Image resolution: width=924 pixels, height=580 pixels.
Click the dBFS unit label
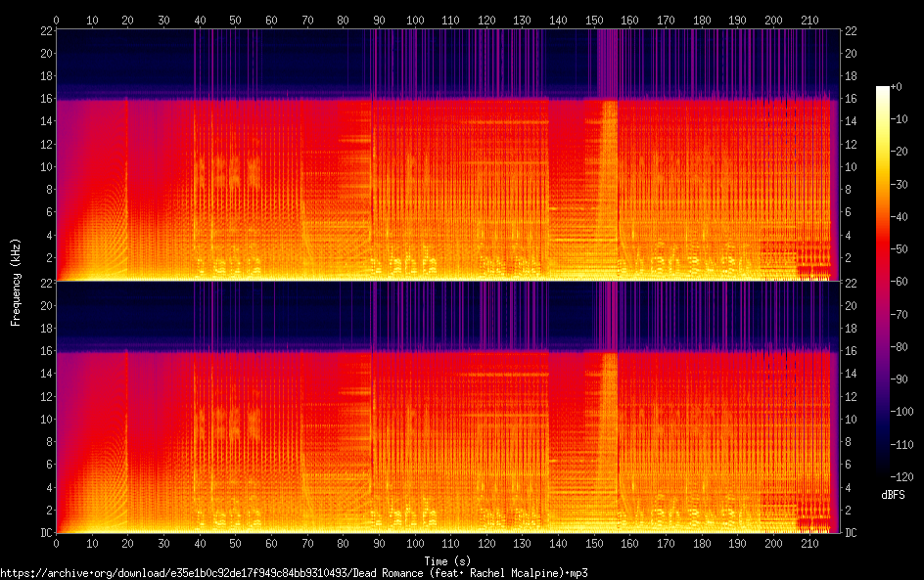893,495
